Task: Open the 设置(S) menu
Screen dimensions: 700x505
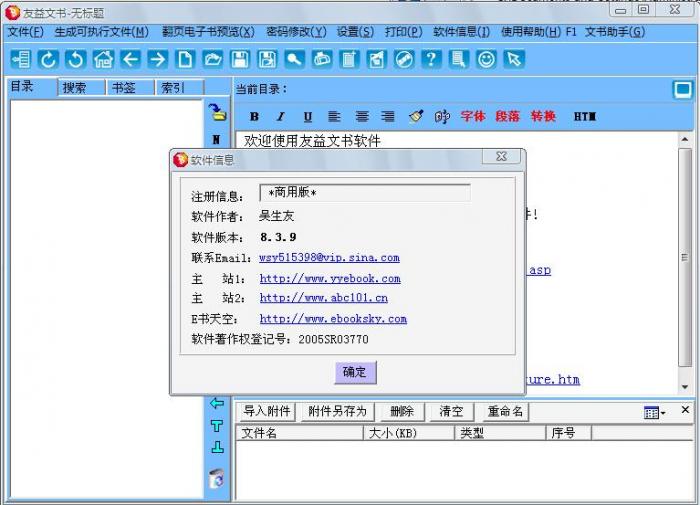Action: [x=355, y=32]
